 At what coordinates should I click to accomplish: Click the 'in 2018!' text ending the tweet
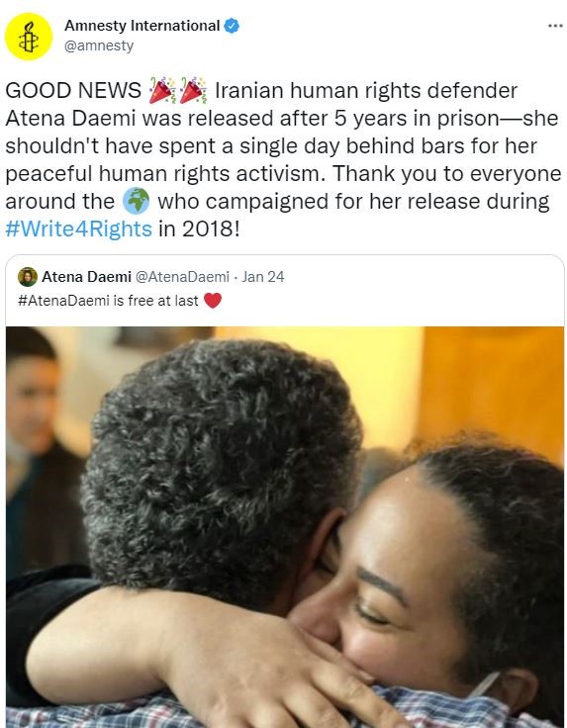click(x=199, y=228)
